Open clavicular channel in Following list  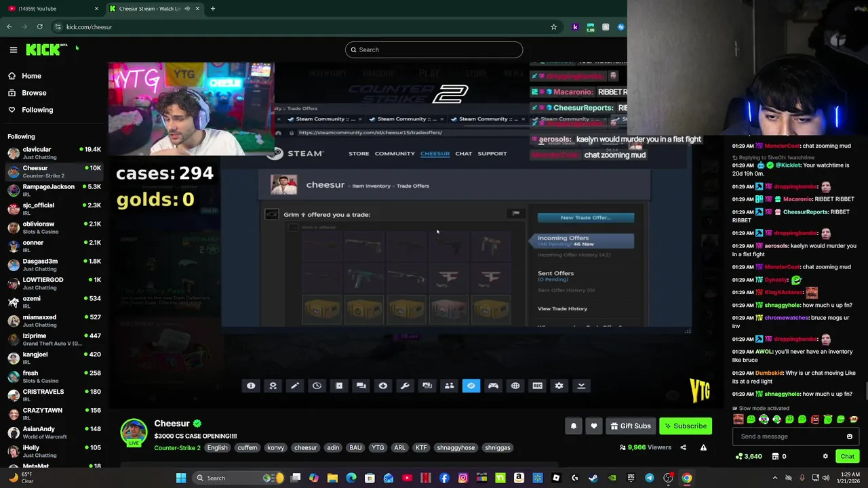(54, 153)
